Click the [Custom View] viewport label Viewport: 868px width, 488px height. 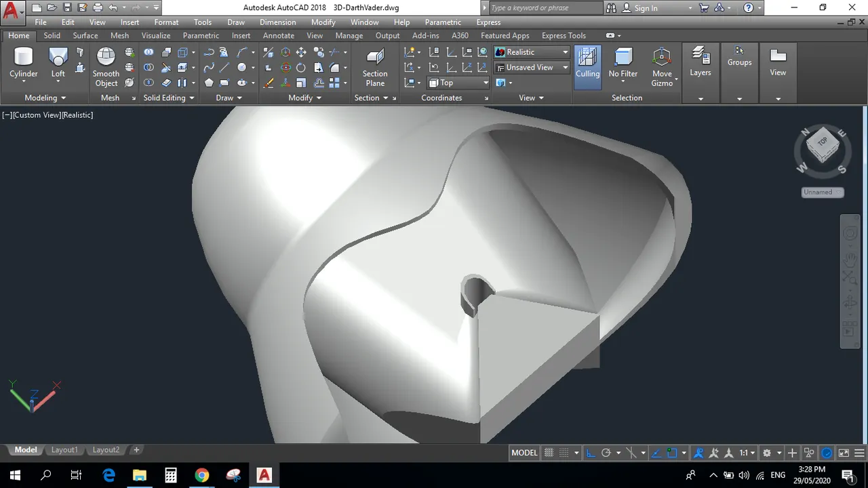[37, 115]
